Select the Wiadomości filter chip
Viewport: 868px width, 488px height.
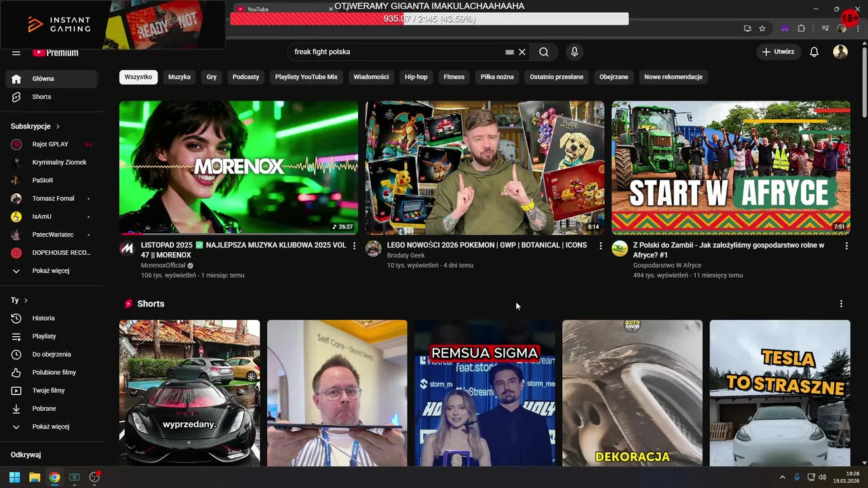point(371,77)
